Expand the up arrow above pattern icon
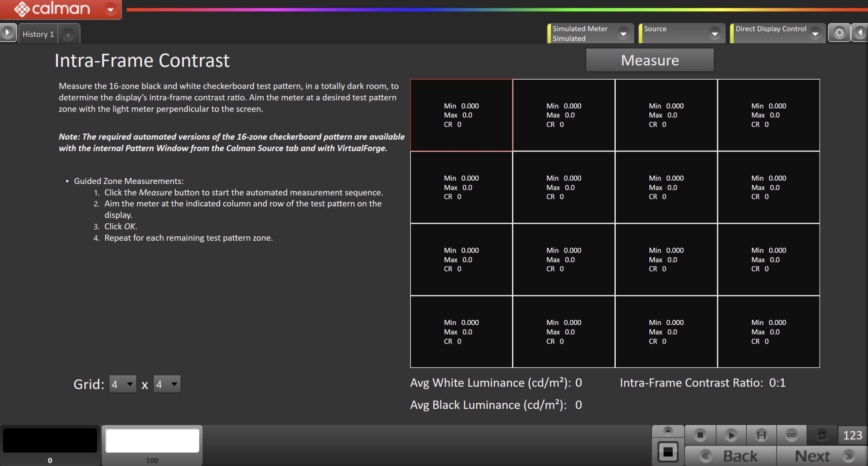Viewport: 868px width, 466px height. (668, 431)
